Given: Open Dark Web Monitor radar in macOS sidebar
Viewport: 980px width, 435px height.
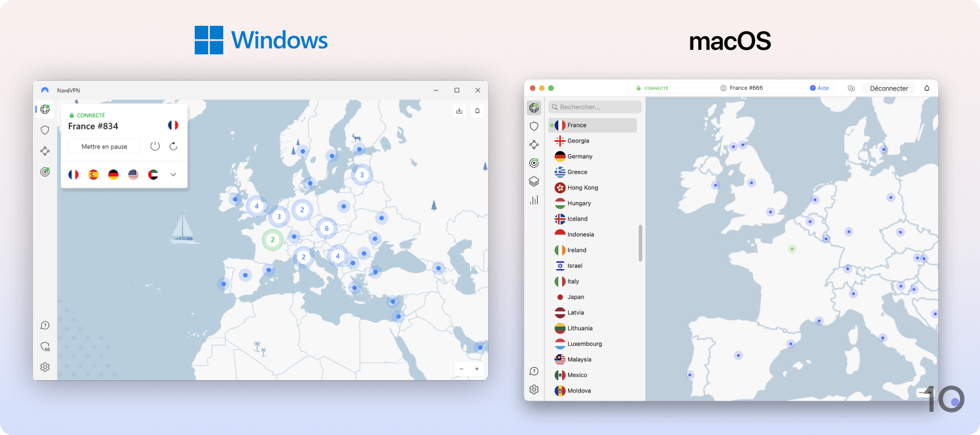Looking at the screenshot, I should (x=534, y=163).
